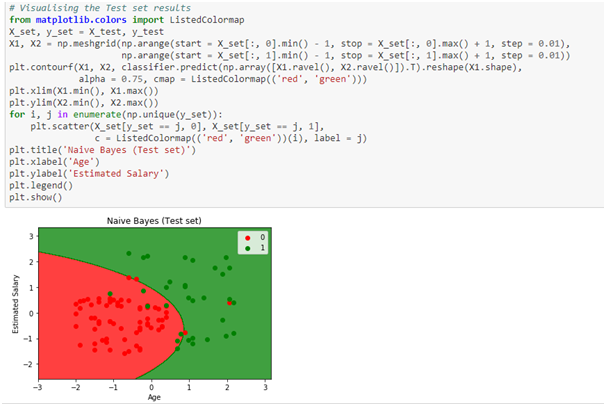The height and width of the screenshot is (406, 606).
Task: Click the plt.ylabel('Estimated Salary') code line
Action: click(x=89, y=174)
